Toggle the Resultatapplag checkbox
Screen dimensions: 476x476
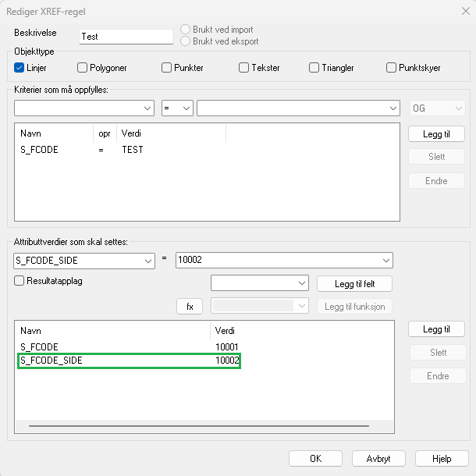(x=20, y=281)
